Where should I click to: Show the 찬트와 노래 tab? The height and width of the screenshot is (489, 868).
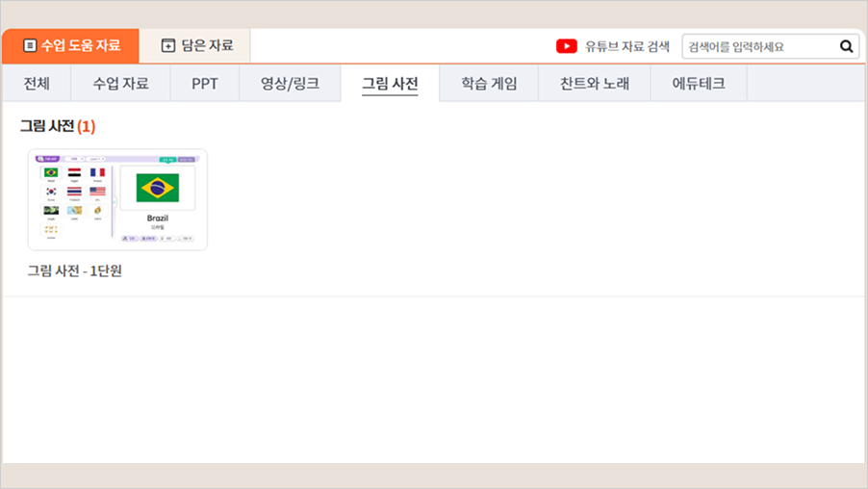[x=595, y=84]
